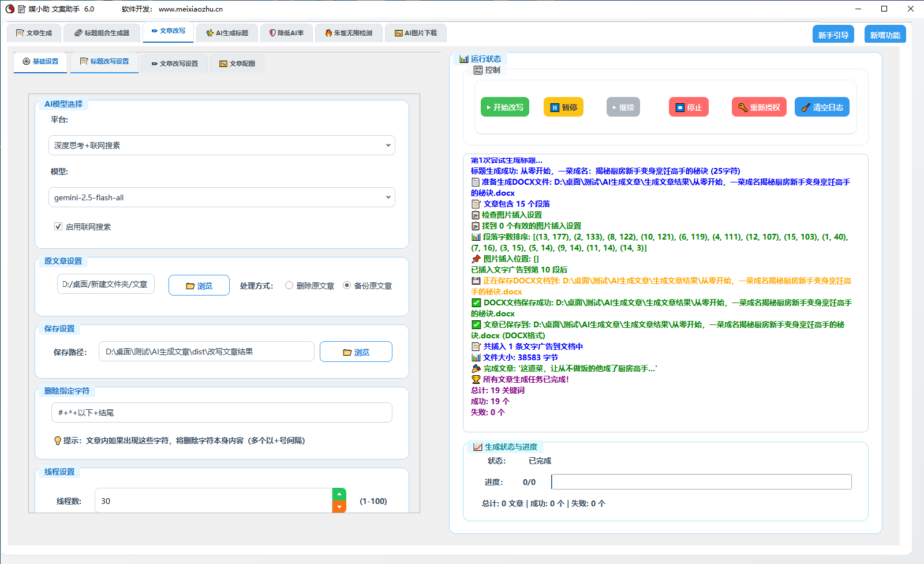Pause rewriting with the 暂停 button

pos(563,107)
